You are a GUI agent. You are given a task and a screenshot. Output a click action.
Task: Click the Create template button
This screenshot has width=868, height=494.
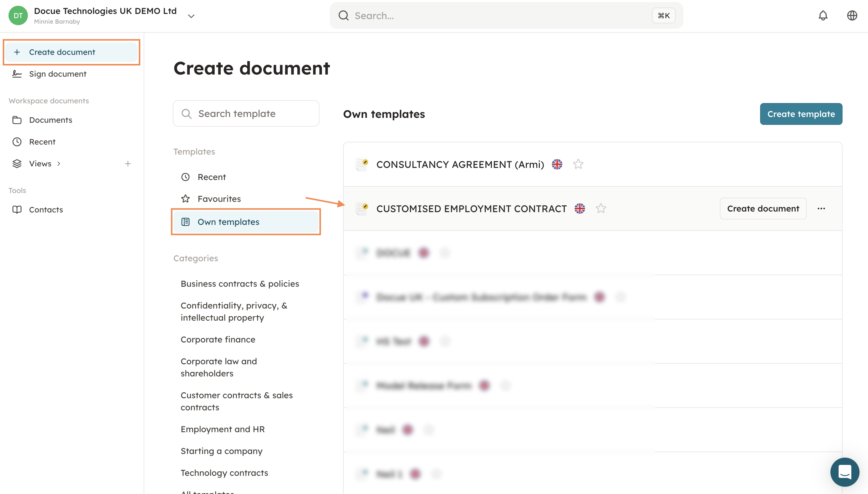click(801, 114)
